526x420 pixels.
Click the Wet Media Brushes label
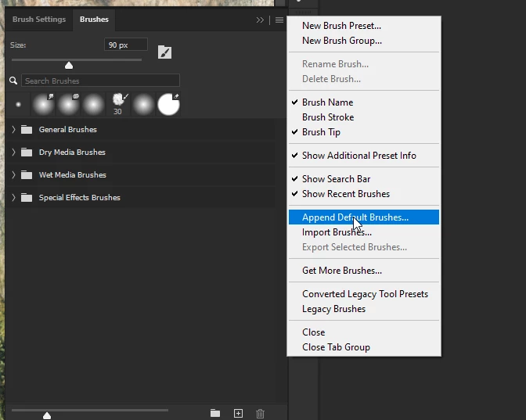73,175
